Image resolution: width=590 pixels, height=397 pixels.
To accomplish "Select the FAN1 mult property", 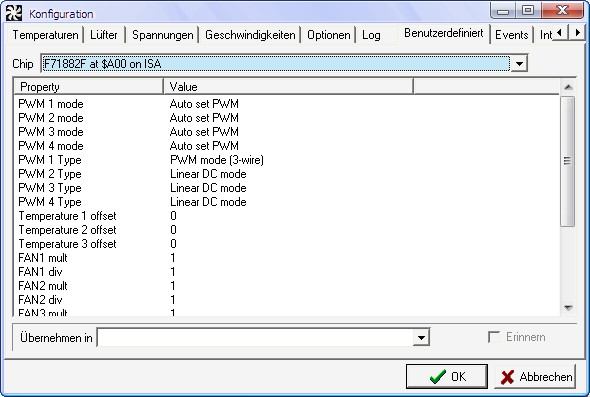I will pyautogui.click(x=43, y=258).
